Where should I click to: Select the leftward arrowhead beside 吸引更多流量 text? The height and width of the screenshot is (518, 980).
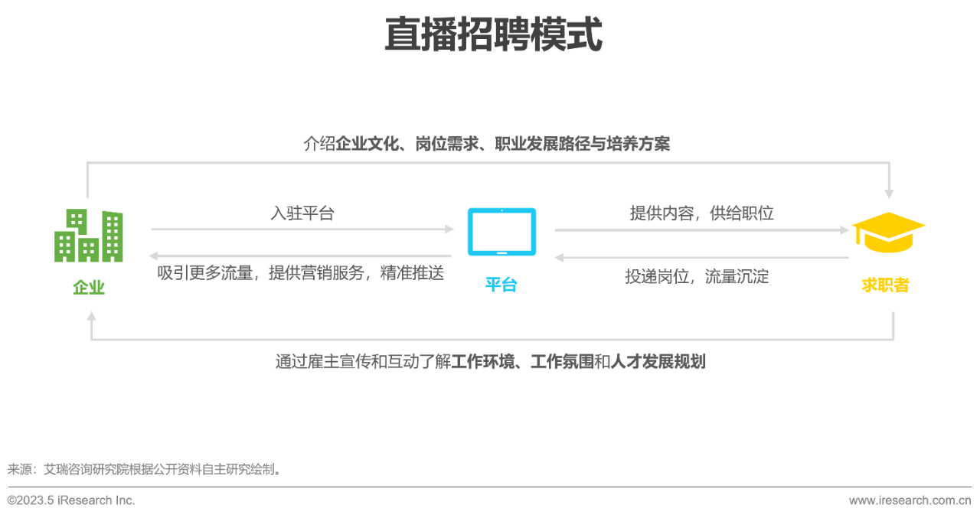click(x=156, y=255)
